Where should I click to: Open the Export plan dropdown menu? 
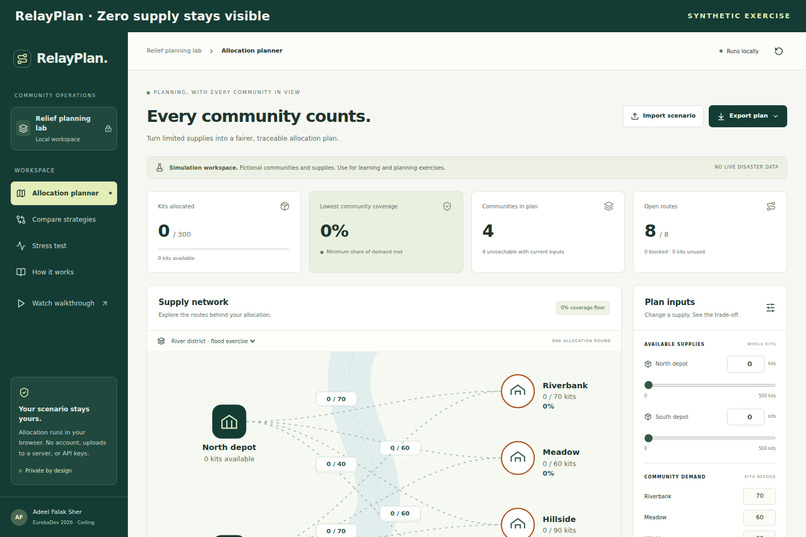[x=747, y=116]
